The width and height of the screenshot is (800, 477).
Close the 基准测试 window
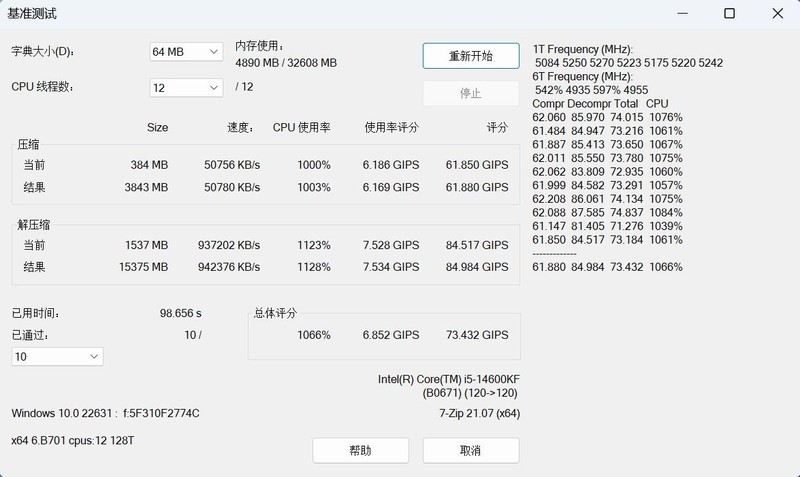[778, 13]
